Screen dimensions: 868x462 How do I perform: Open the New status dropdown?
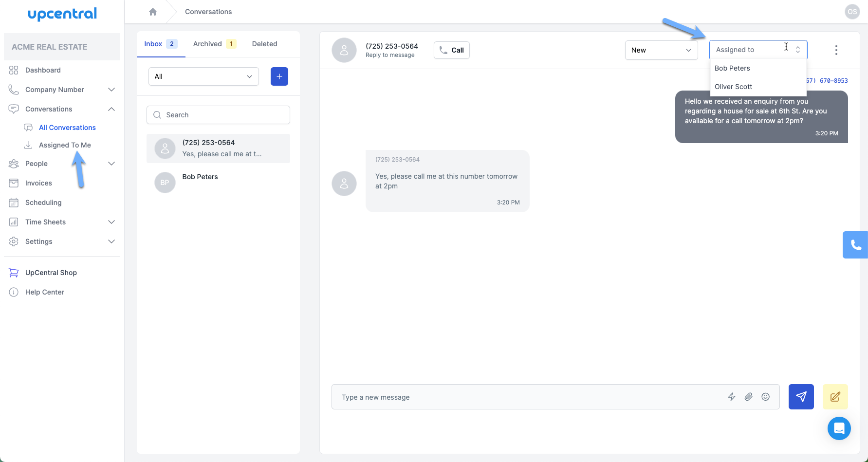point(661,50)
